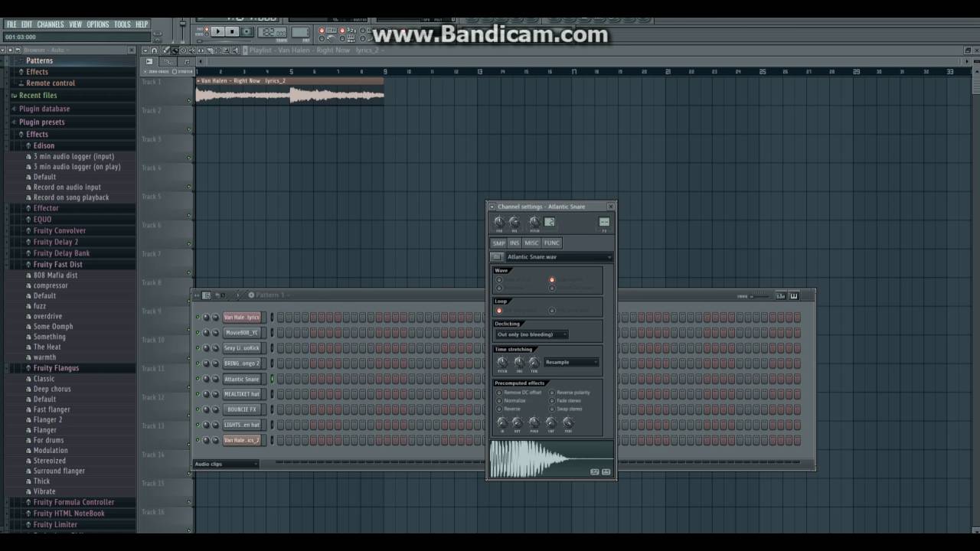980x551 pixels.
Task: Open the Channel settings window menu arrow
Action: [x=492, y=207]
